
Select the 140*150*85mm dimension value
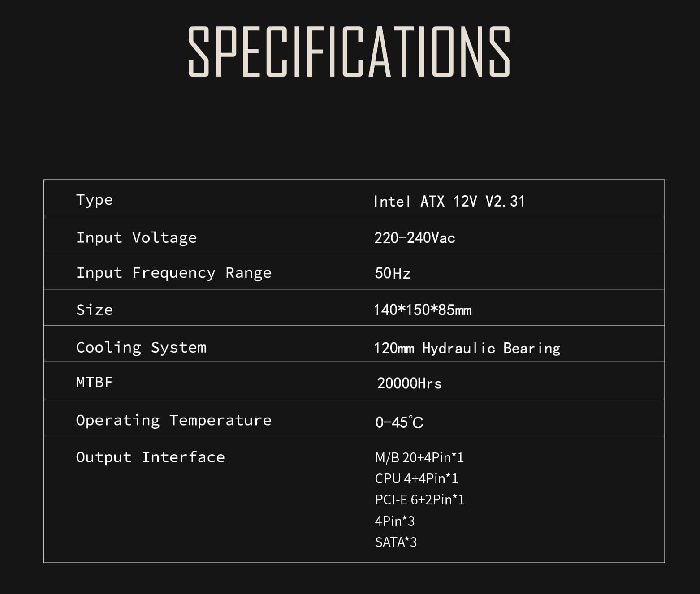click(x=423, y=310)
